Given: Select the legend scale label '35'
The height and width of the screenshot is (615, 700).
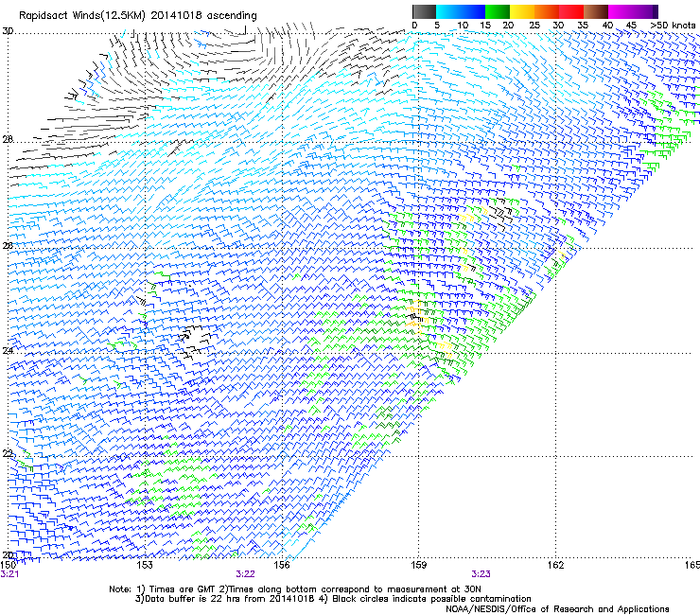Looking at the screenshot, I should [583, 26].
